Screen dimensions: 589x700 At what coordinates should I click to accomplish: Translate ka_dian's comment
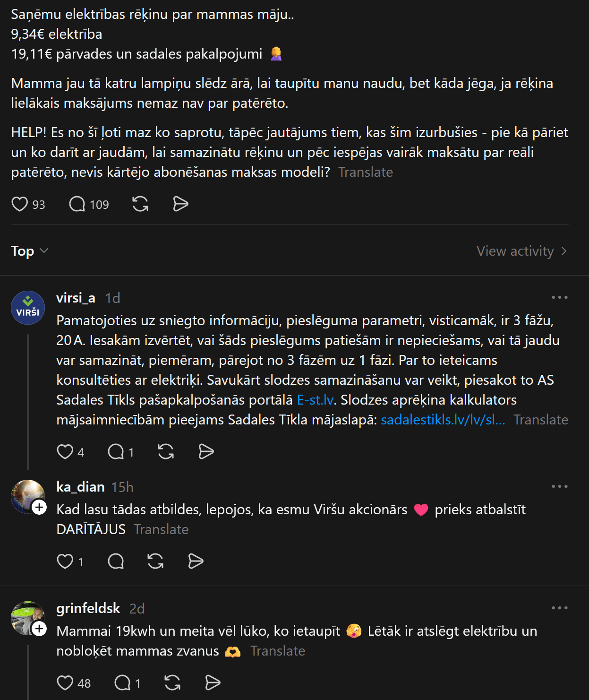161,529
